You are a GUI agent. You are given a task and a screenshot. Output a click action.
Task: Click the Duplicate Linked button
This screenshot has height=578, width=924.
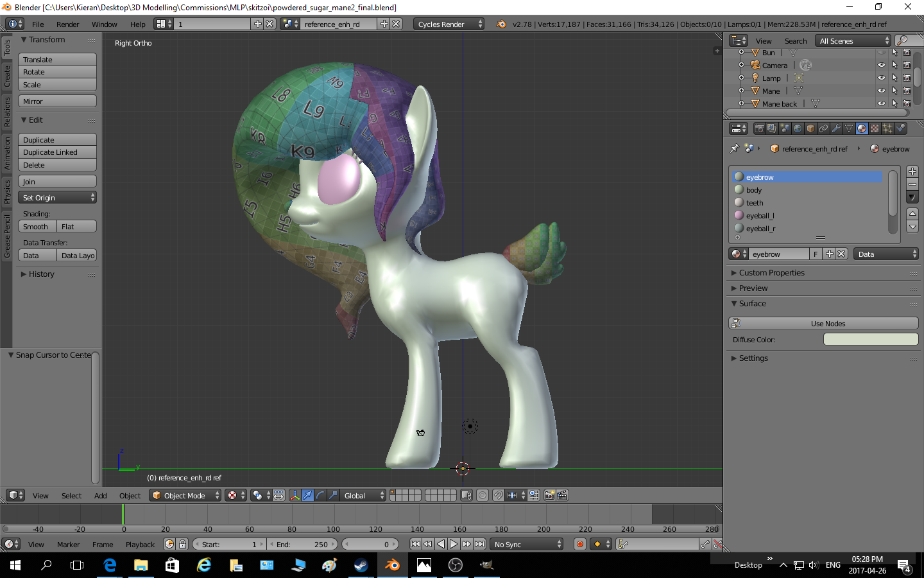click(x=57, y=152)
